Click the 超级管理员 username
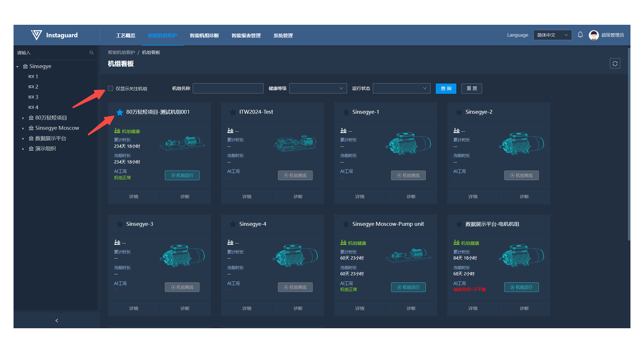 point(612,35)
